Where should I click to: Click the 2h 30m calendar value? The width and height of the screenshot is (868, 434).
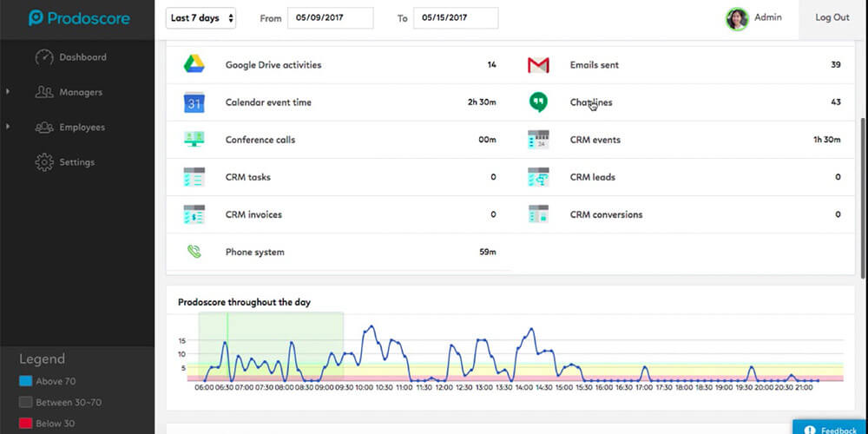(482, 102)
